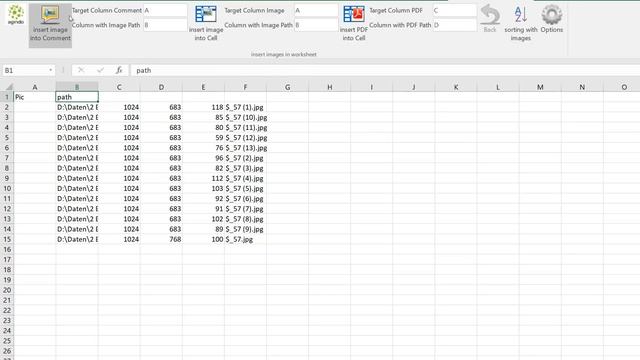The height and width of the screenshot is (360, 640).
Task: Open sorting with images tool
Action: [520, 24]
